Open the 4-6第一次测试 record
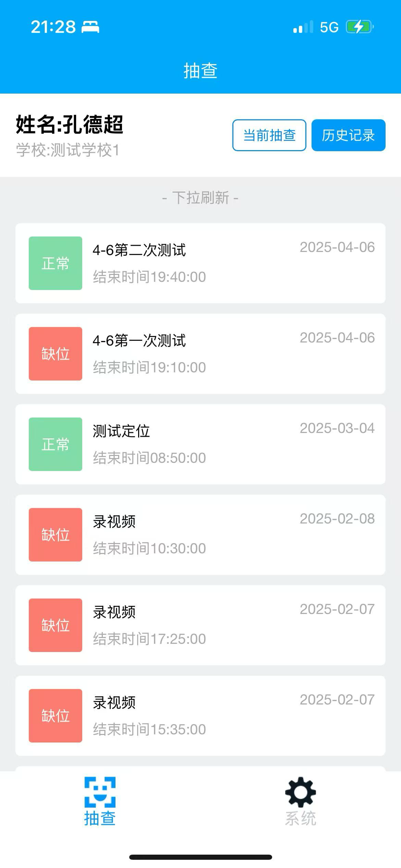Screen dimensions: 401x868 click(x=200, y=354)
